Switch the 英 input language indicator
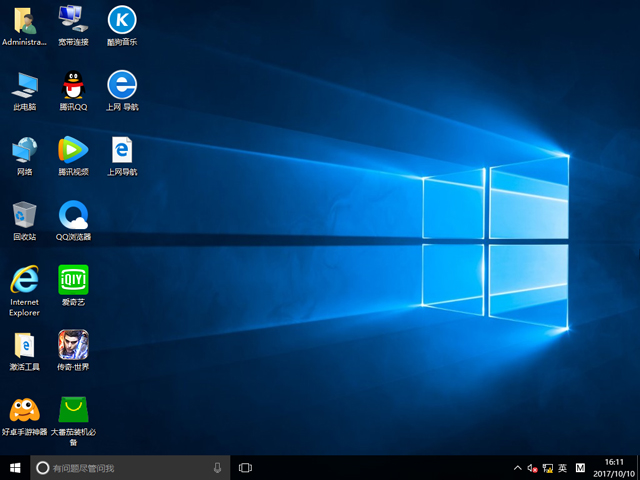This screenshot has width=640, height=480. click(562, 467)
